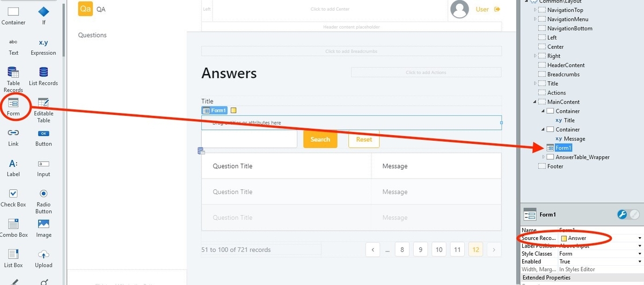Choose the Editable Table widget
Screen dimensions: 644x285
click(43, 110)
